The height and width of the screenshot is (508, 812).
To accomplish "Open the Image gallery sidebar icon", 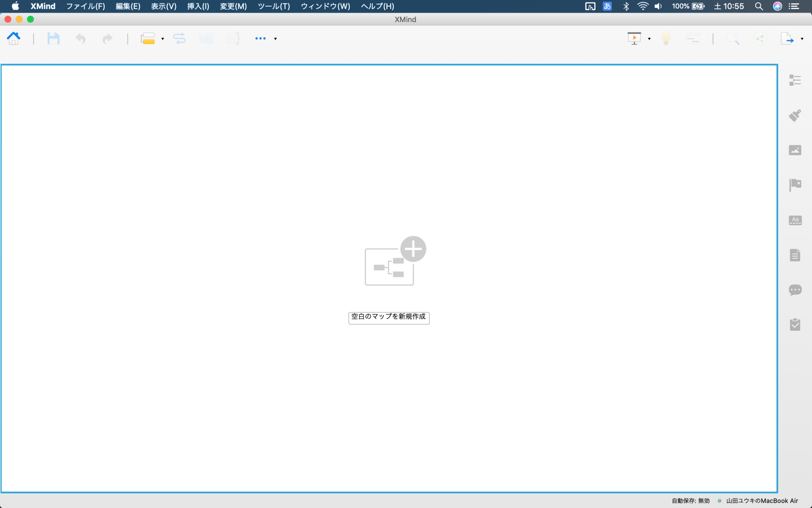I will coord(795,150).
